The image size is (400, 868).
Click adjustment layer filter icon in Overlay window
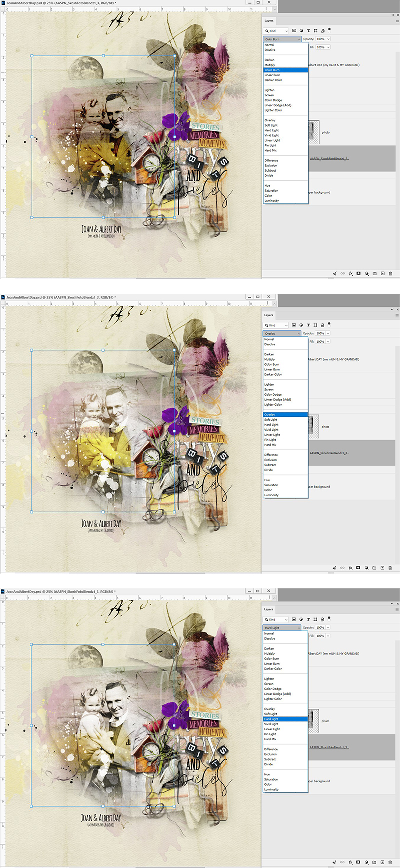[x=301, y=325]
